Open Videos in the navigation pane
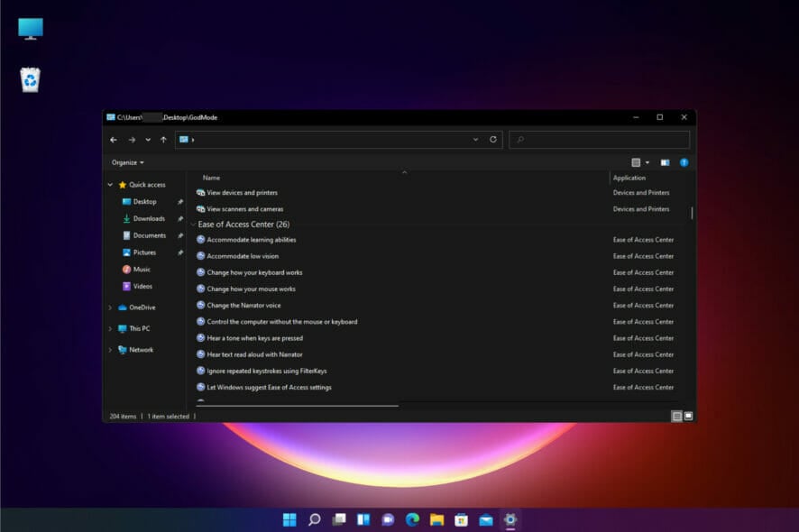The height and width of the screenshot is (532, 799). pos(142,287)
